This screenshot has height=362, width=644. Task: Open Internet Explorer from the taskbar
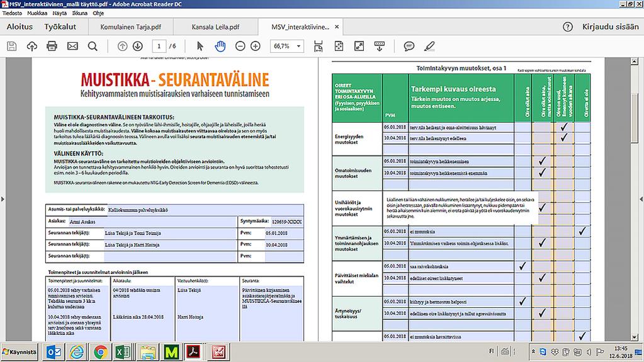coord(77,352)
